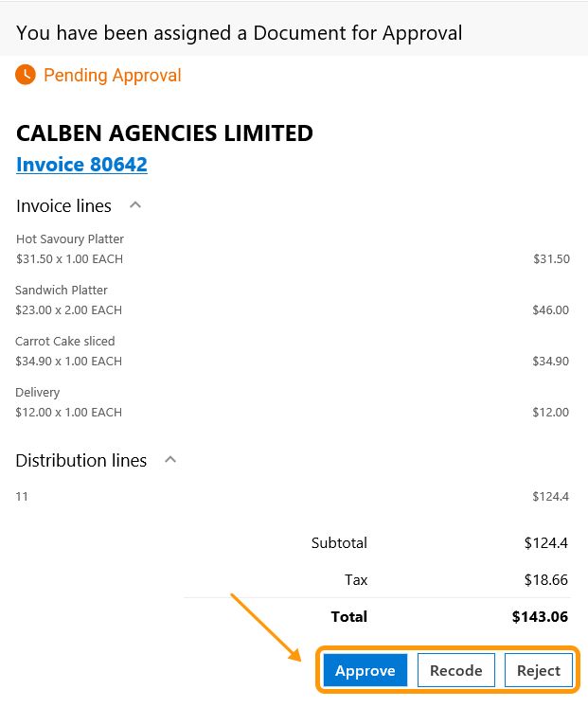The width and height of the screenshot is (588, 707).
Task: Select the Sandwich Platter line item
Action: [x=62, y=291]
